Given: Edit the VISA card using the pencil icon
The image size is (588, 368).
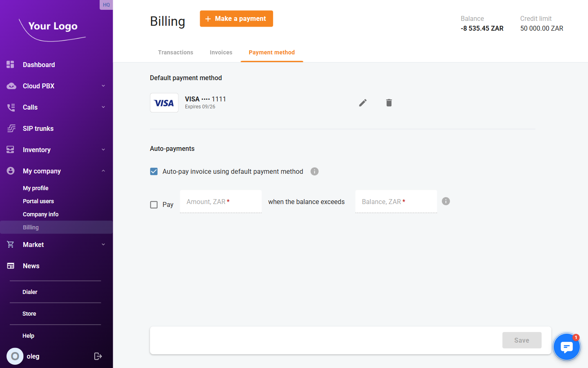Looking at the screenshot, I should (363, 103).
